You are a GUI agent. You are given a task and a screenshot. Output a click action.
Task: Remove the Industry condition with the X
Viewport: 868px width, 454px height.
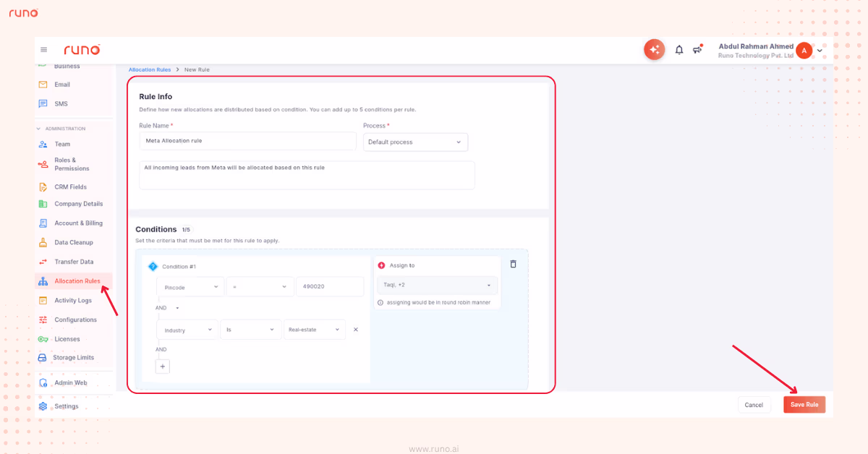(x=355, y=329)
